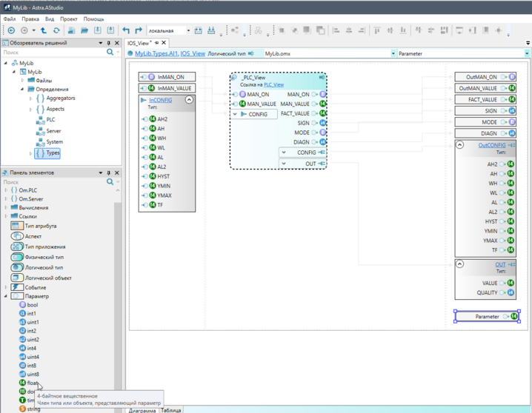
Task: Choose the Тип атрибута element
Action: 40,226
